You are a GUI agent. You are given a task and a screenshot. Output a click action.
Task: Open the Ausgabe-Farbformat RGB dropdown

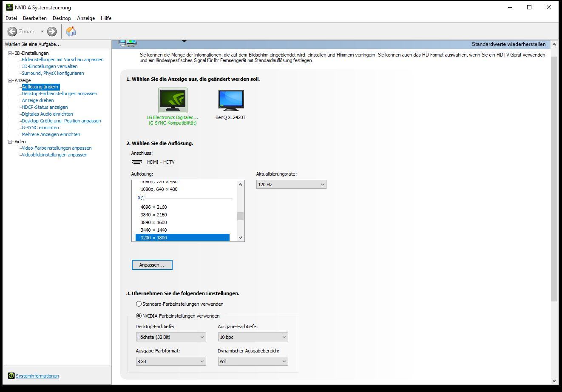(171, 361)
